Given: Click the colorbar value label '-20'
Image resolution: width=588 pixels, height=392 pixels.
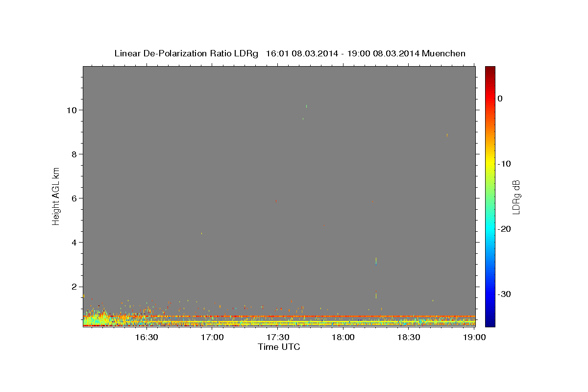Looking at the screenshot, I should pos(505,229).
